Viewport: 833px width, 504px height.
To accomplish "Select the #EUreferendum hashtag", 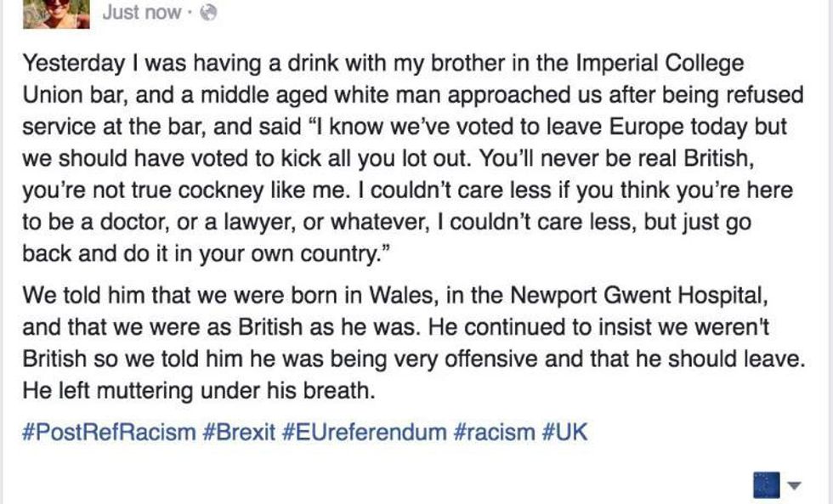I will (x=364, y=432).
